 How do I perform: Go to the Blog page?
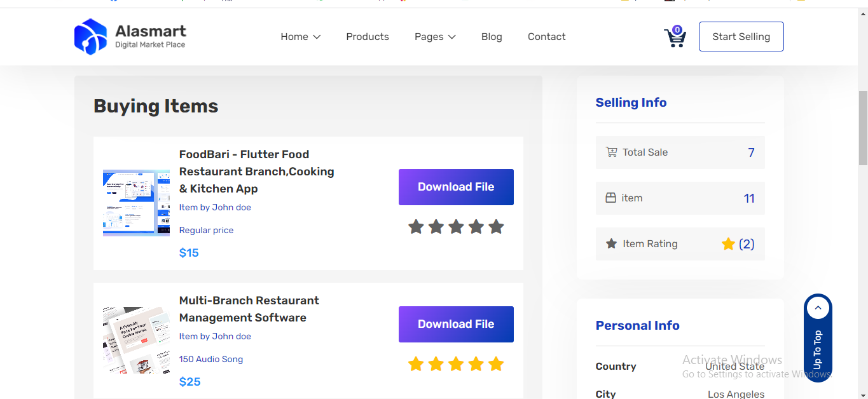(x=492, y=37)
